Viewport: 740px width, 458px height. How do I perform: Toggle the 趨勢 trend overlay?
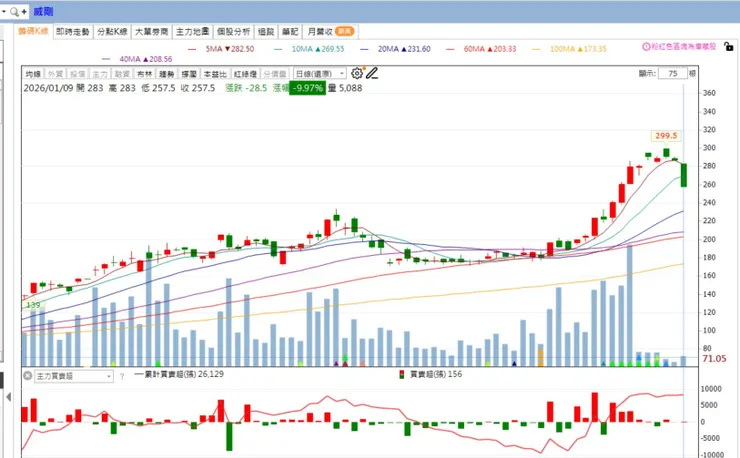pyautogui.click(x=167, y=74)
